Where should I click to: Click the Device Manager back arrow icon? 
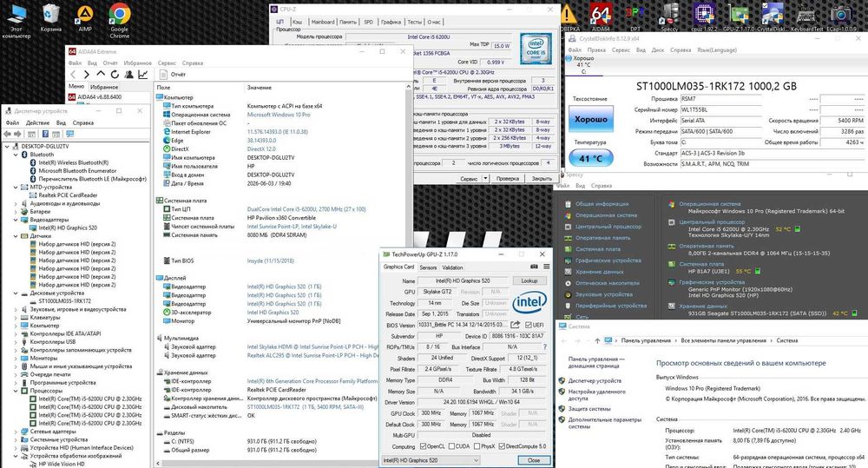click(7, 134)
